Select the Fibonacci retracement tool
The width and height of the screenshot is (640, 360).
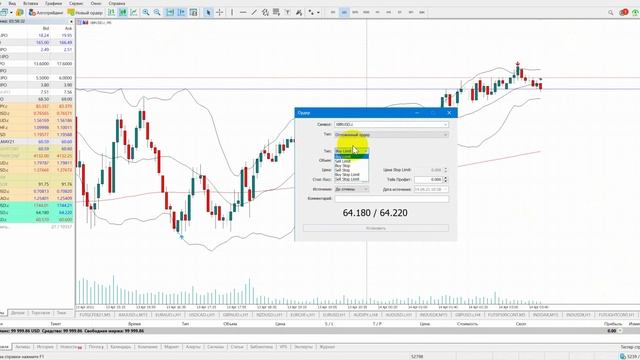pos(276,13)
